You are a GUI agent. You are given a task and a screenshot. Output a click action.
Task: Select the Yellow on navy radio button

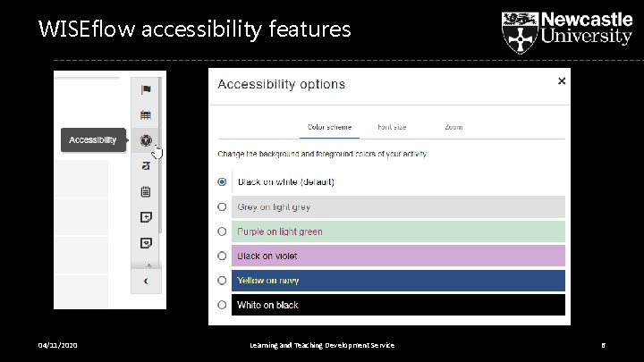point(222,281)
